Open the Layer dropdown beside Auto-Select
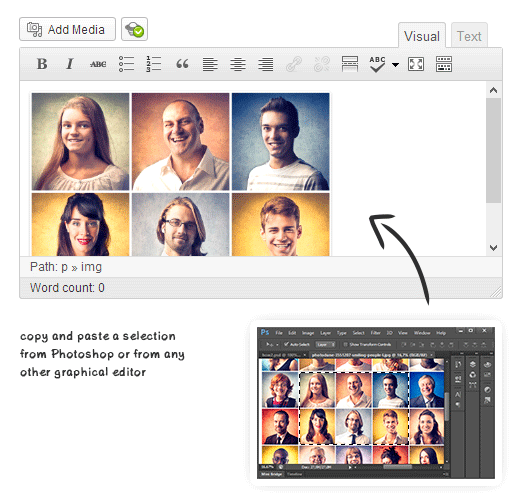Image resolution: width=530 pixels, height=500 pixels. pyautogui.click(x=326, y=344)
